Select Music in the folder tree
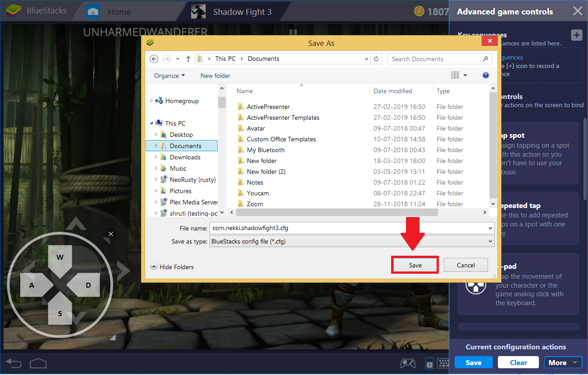588x375 pixels. point(178,168)
